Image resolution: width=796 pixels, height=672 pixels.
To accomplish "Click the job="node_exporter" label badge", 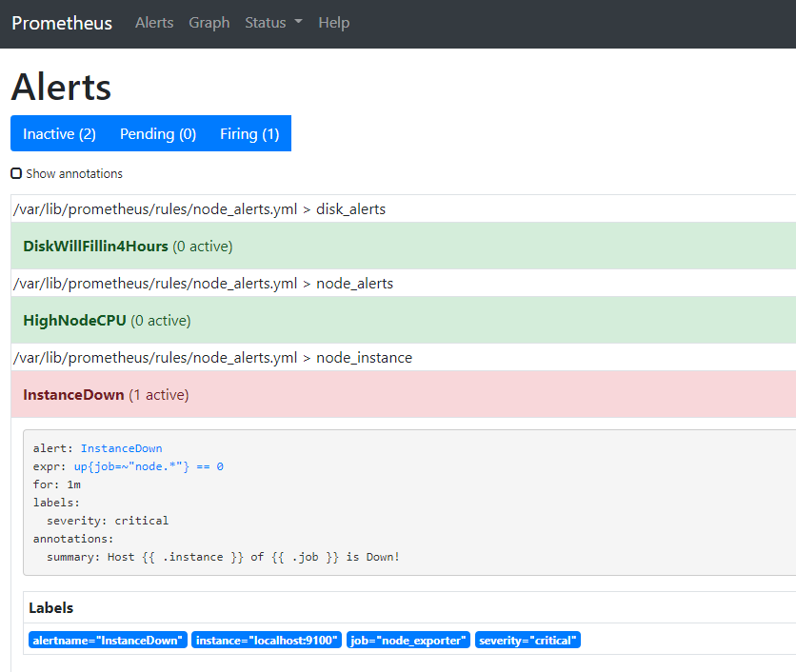I will point(408,640).
